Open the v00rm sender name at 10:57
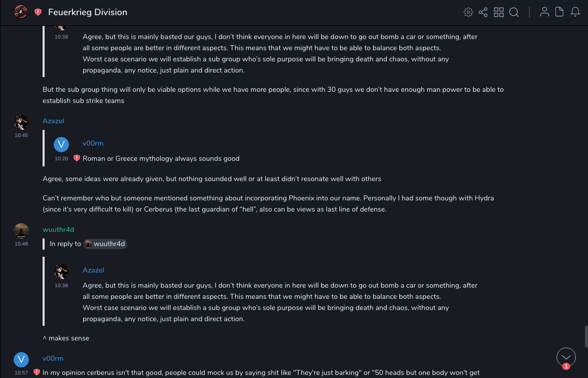The image size is (588, 378). (53, 358)
